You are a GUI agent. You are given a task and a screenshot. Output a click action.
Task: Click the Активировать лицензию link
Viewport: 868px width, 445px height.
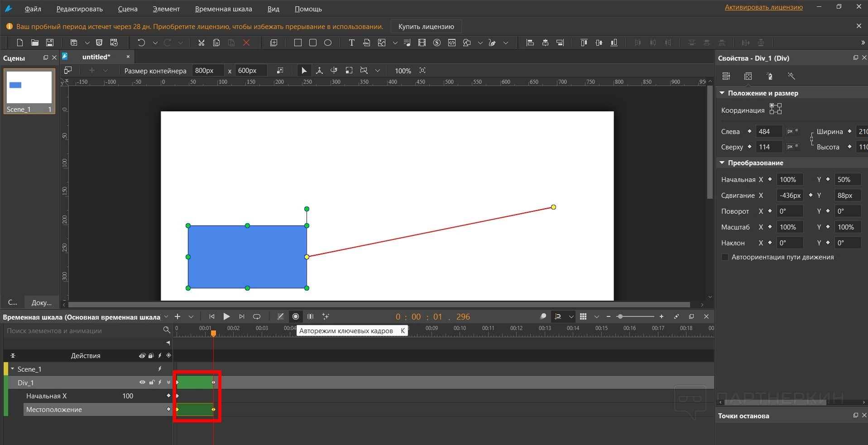coord(763,7)
